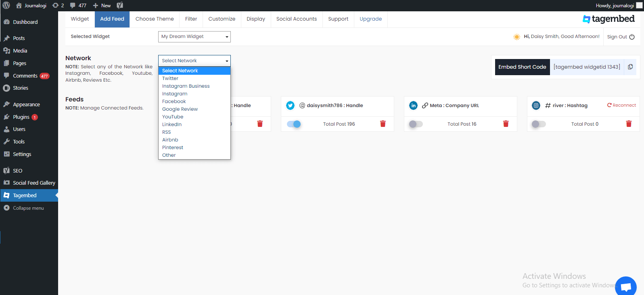Open Settings in sidebar
This screenshot has width=644, height=295.
[x=29, y=154]
